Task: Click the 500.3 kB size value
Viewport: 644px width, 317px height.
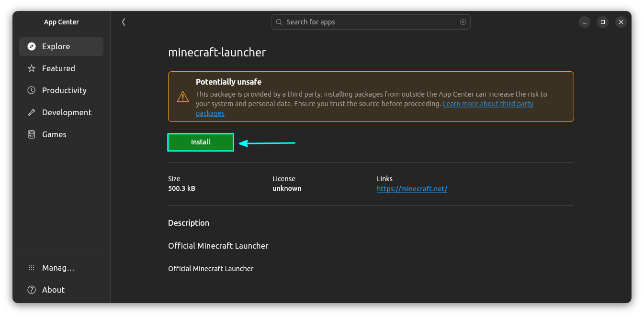Action: tap(181, 188)
